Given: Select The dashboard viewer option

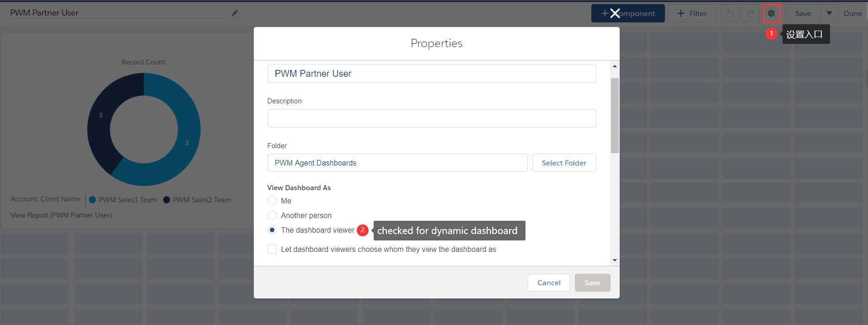Looking at the screenshot, I should (x=272, y=230).
